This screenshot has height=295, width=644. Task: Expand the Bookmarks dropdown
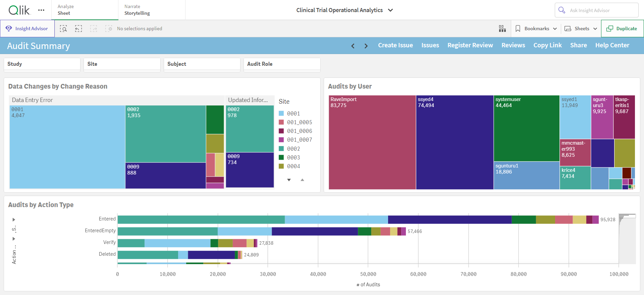[x=536, y=29]
